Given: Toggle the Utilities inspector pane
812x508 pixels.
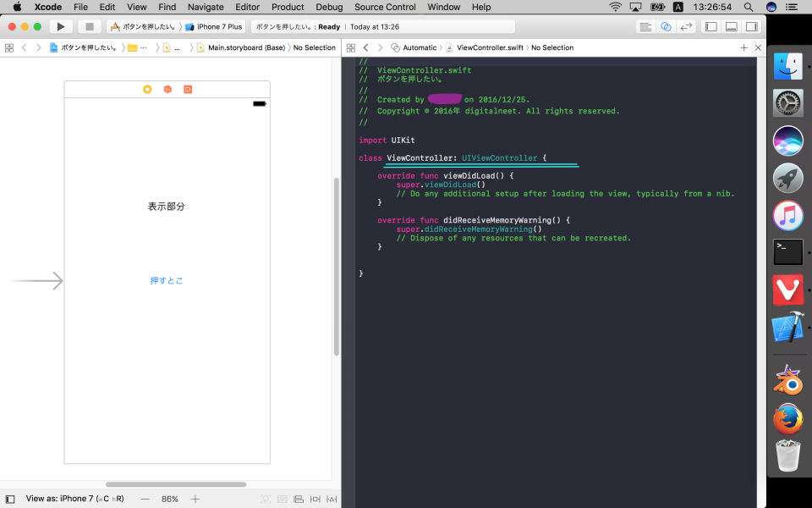Looking at the screenshot, I should coord(751,26).
